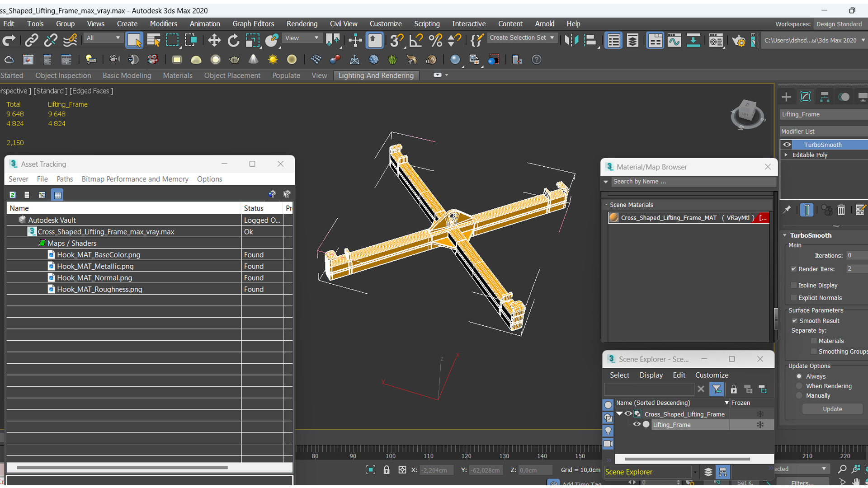Switch to the Materials ribbon tab
868x488 pixels.
coord(177,75)
